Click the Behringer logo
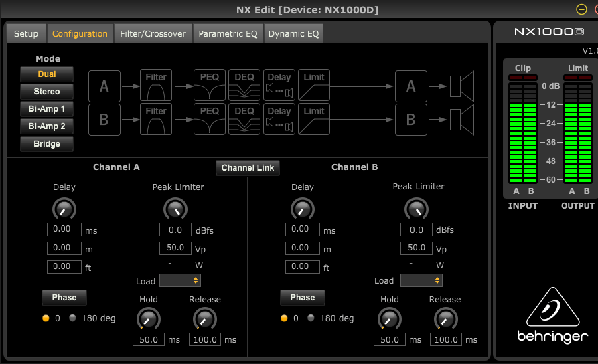598x364 pixels. click(552, 315)
